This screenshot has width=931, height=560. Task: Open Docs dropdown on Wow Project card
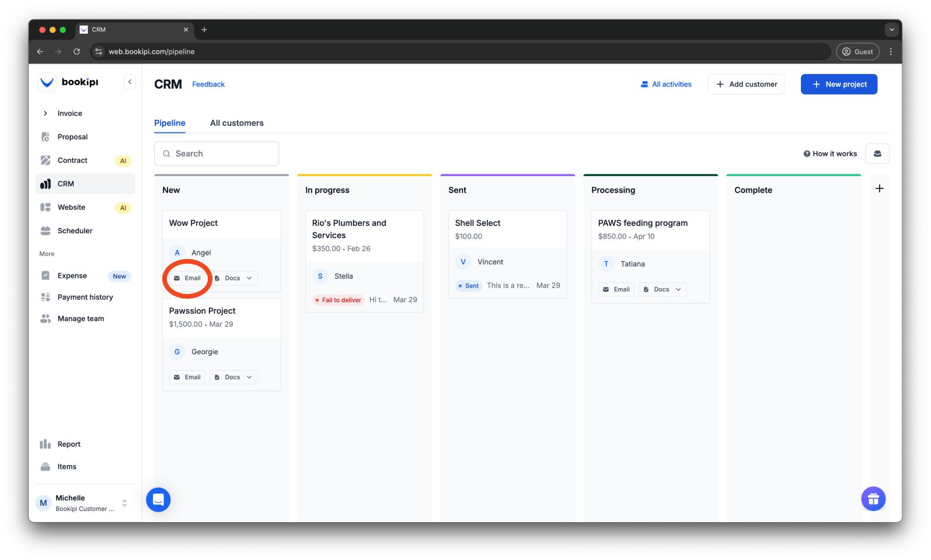tap(233, 278)
